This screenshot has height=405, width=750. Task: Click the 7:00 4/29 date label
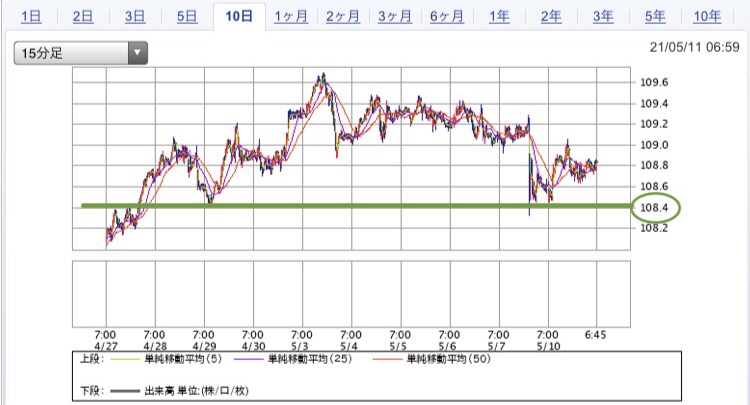click(204, 340)
